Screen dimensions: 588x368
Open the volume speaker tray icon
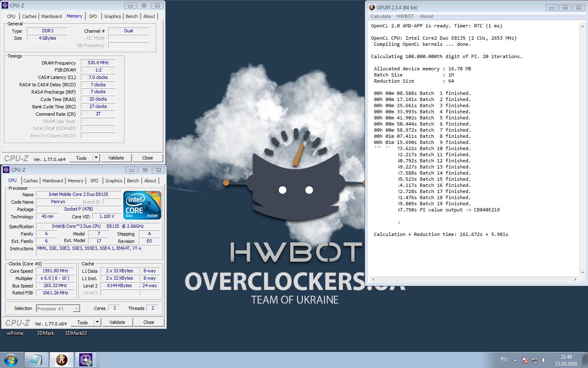[x=544, y=361]
